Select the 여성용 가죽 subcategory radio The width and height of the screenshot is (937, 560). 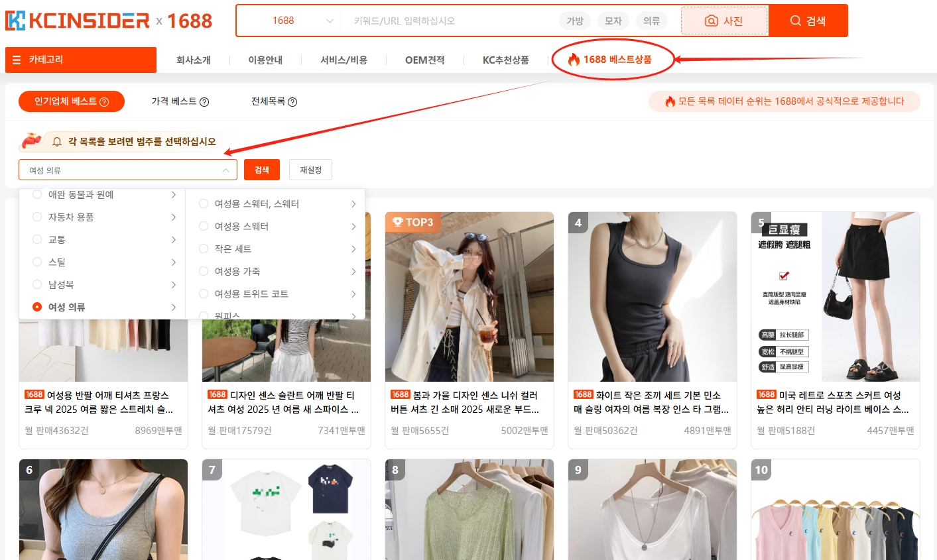click(204, 272)
